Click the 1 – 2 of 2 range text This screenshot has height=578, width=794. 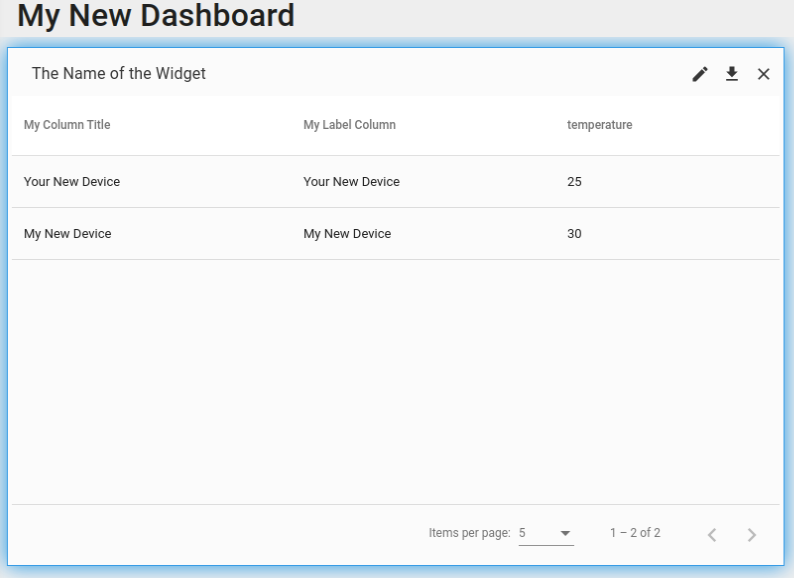click(635, 533)
